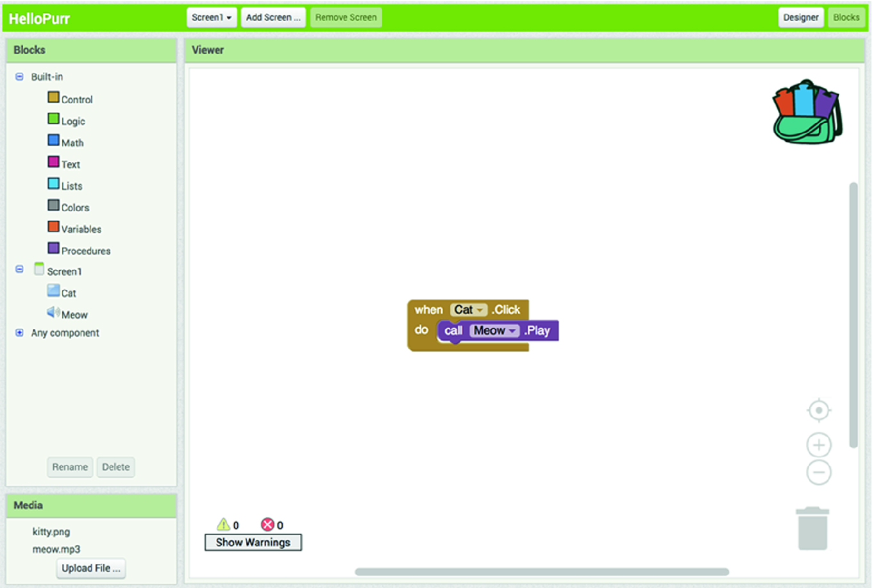
Task: Open the Control blocks drawer
Action: pyautogui.click(x=70, y=99)
